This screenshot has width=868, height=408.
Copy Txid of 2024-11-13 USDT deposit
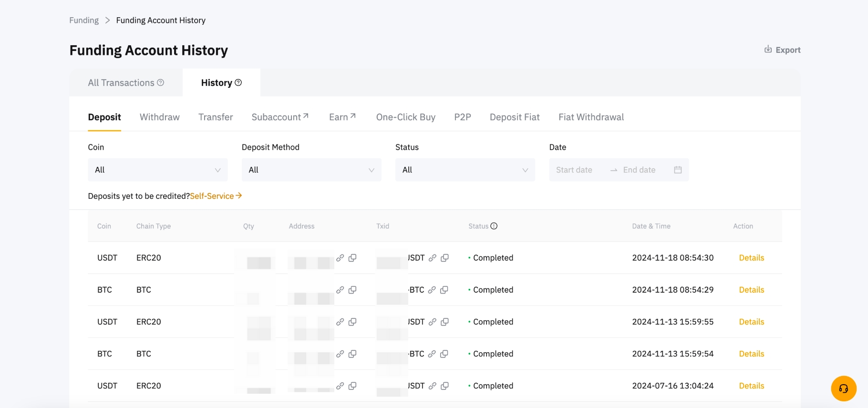pyautogui.click(x=444, y=322)
